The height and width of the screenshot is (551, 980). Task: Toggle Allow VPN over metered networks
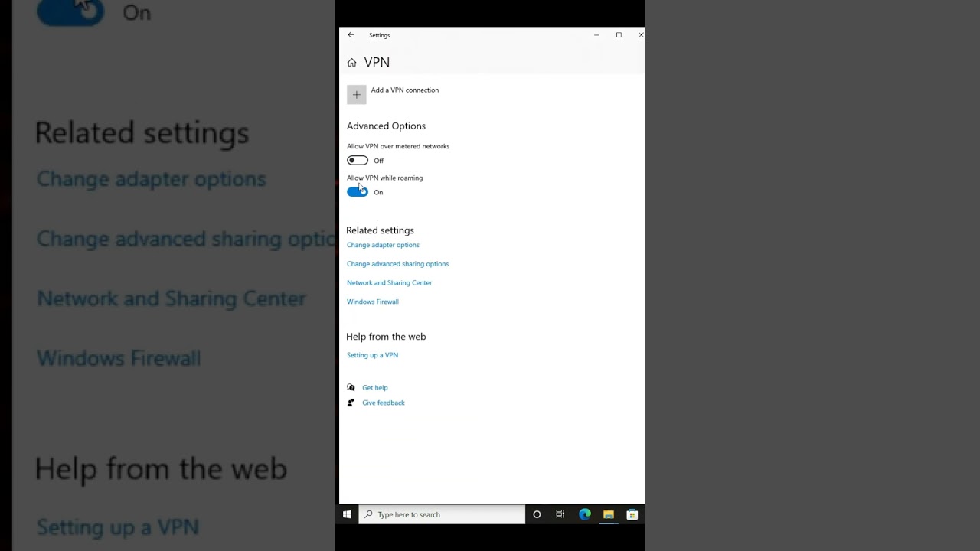[358, 161]
